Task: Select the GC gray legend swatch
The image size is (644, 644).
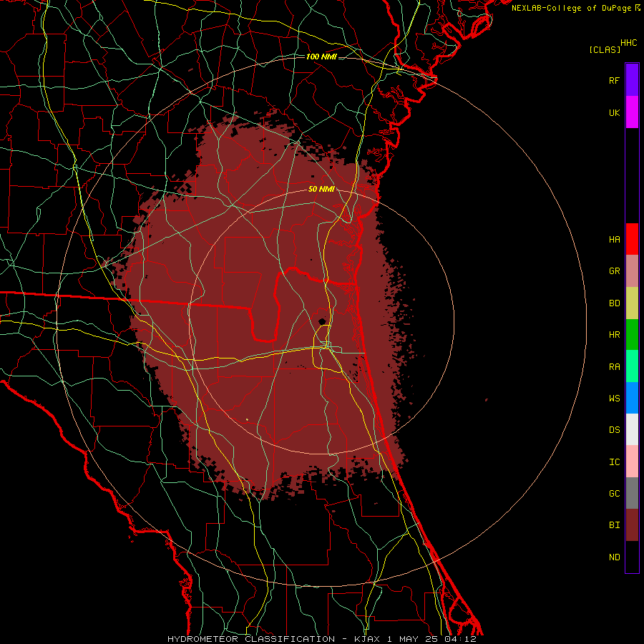Action: pyautogui.click(x=632, y=493)
